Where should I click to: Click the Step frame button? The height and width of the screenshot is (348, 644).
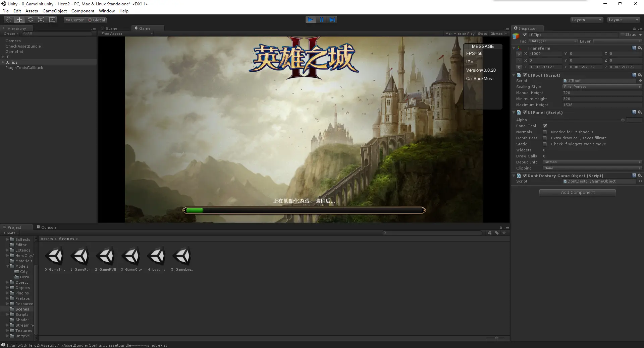[x=332, y=20]
